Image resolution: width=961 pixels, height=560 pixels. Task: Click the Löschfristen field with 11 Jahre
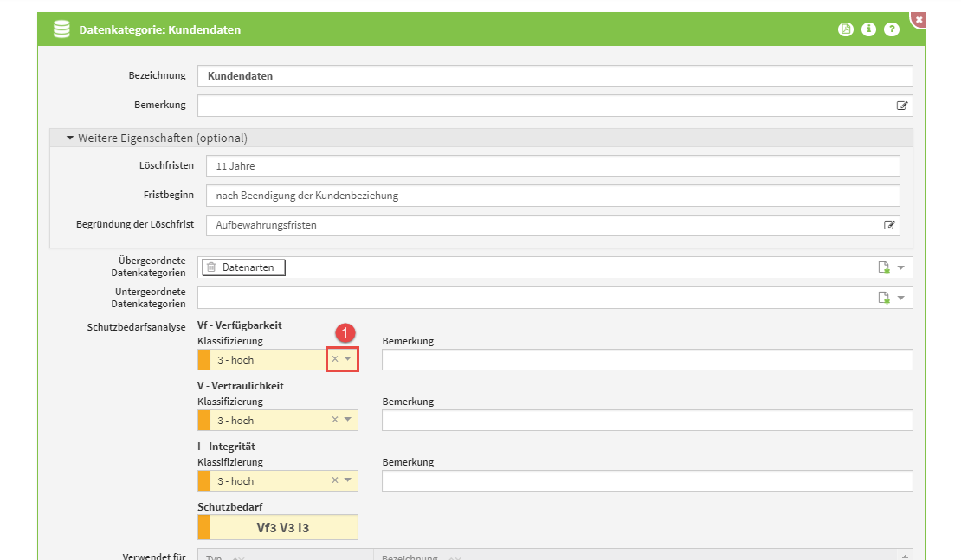[552, 166]
